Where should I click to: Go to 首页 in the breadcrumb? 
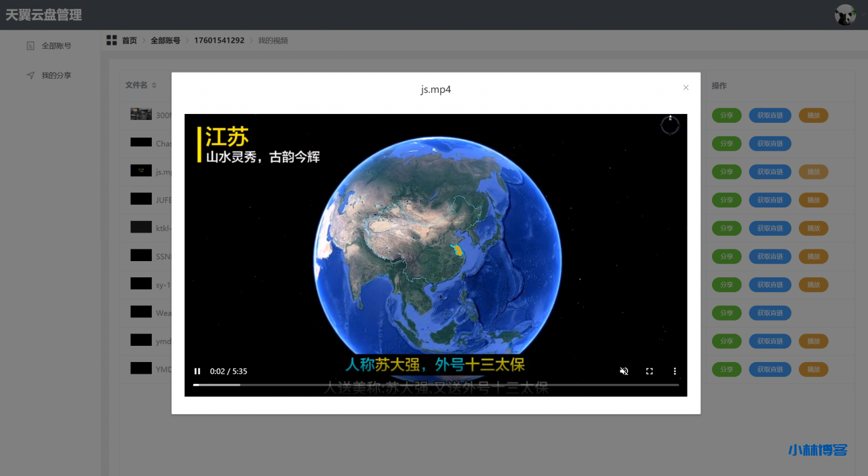(x=130, y=41)
